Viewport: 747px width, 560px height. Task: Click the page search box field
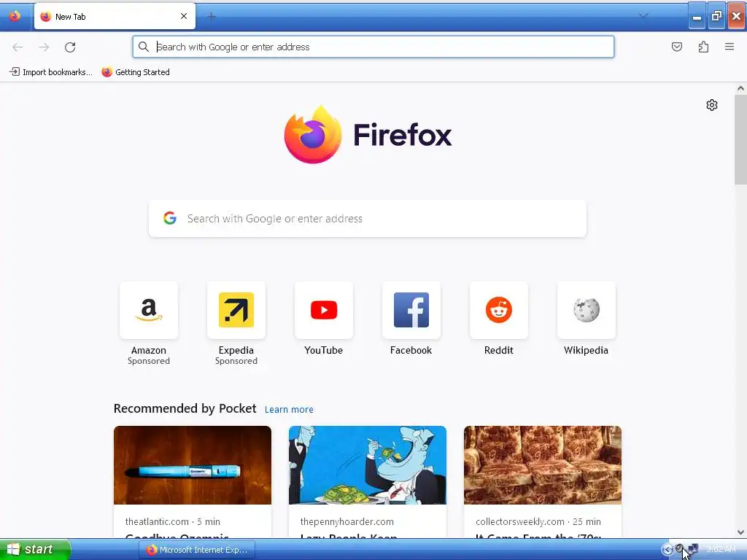(x=368, y=218)
